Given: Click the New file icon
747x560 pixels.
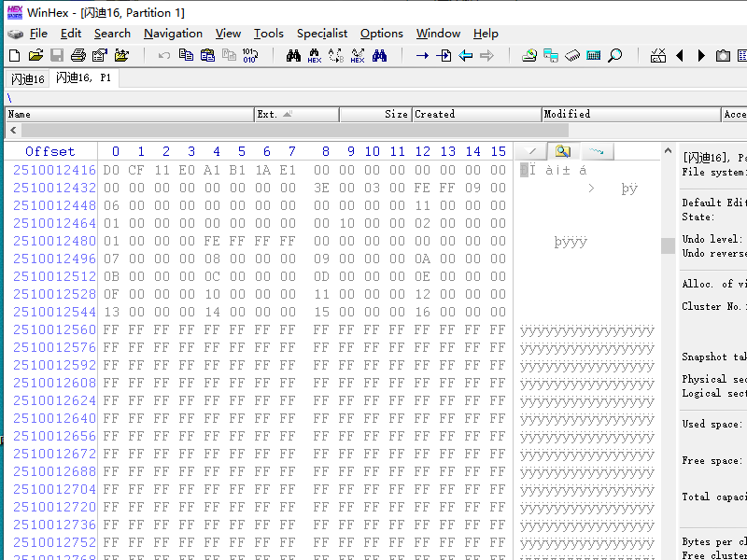Looking at the screenshot, I should click(x=15, y=56).
